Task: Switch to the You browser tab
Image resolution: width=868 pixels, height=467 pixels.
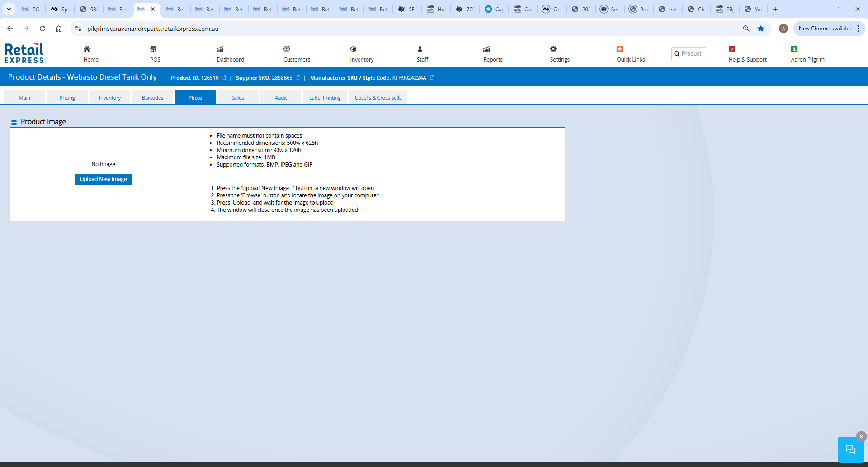Action: (753, 9)
